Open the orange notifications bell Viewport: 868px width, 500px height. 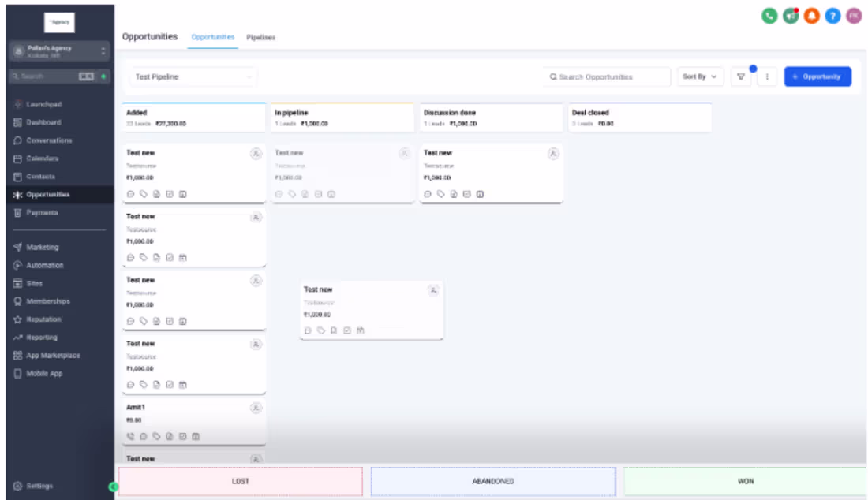click(x=811, y=16)
